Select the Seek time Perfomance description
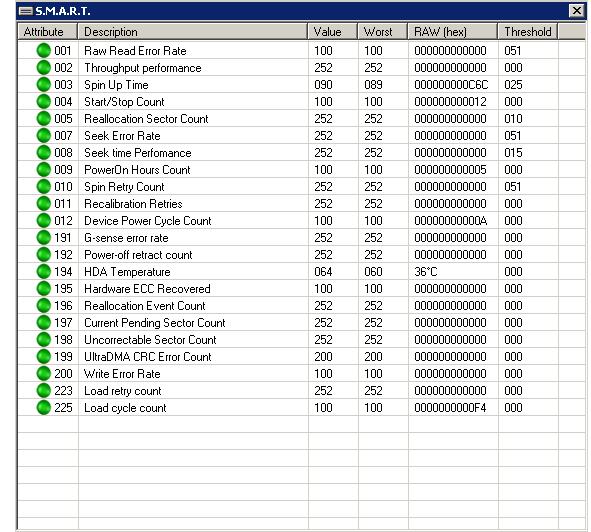The height and width of the screenshot is (532, 591). coord(138,153)
